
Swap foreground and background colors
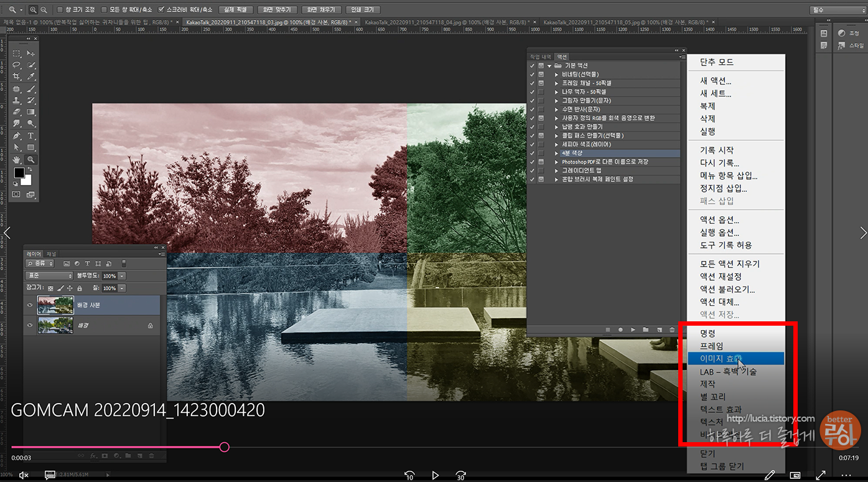click(29, 169)
